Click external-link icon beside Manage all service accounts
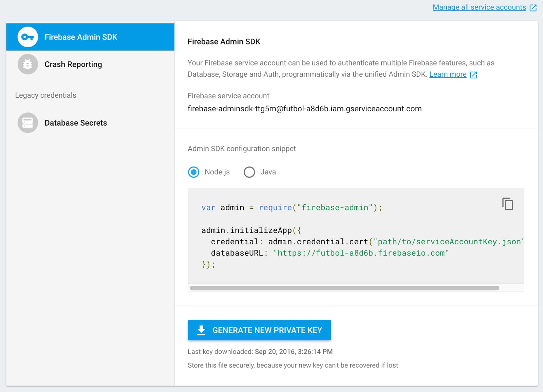543x392 pixels. click(533, 7)
